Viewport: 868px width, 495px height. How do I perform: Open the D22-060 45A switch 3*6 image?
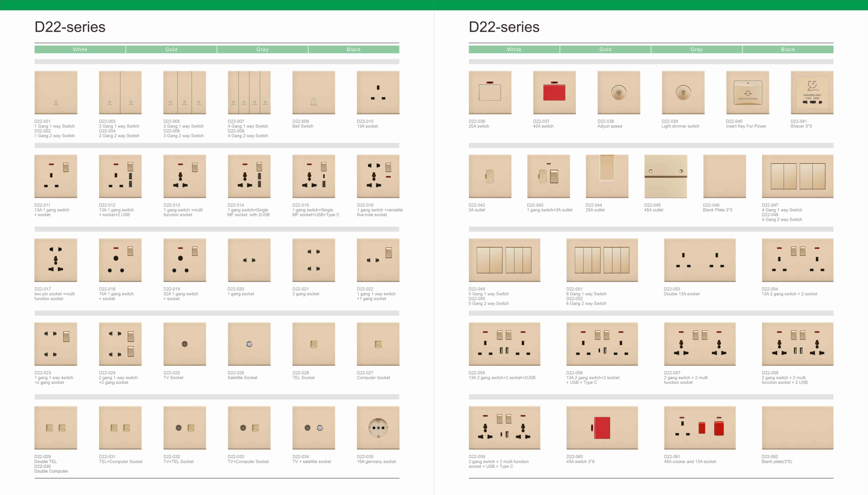(x=602, y=428)
